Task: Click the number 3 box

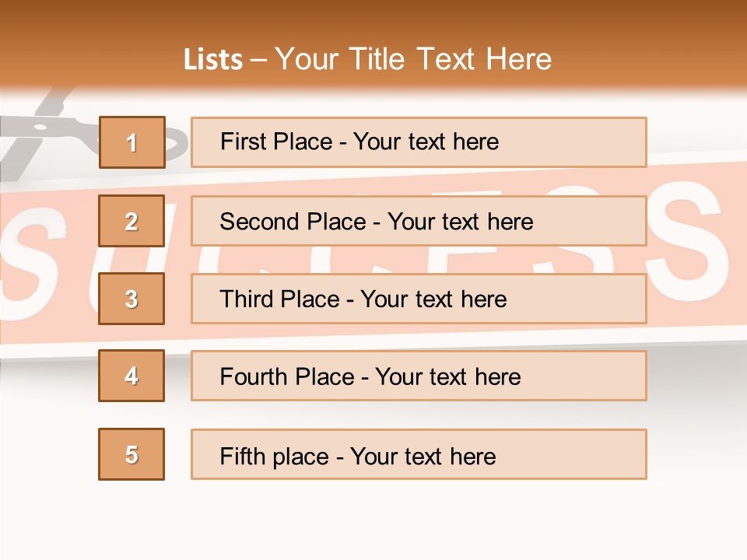Action: click(x=132, y=299)
